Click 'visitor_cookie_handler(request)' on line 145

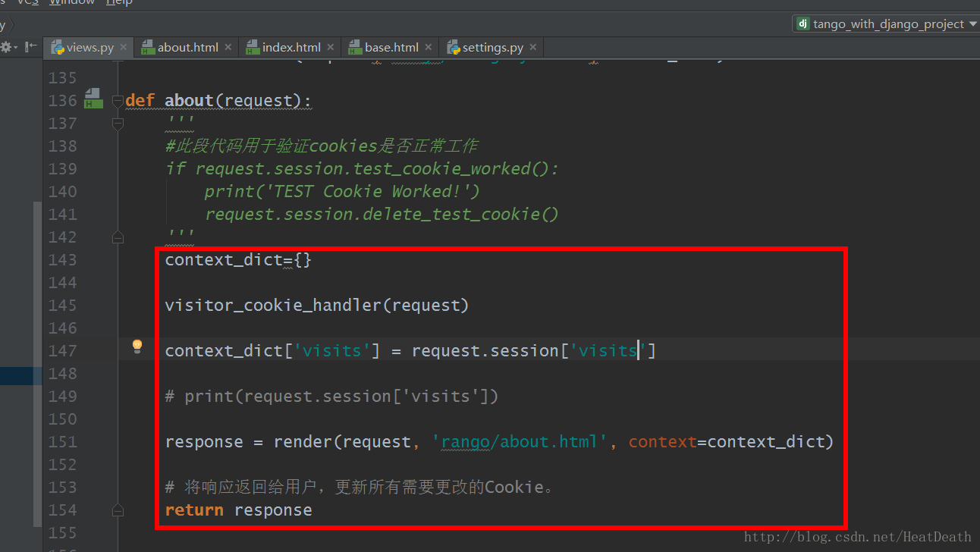317,305
